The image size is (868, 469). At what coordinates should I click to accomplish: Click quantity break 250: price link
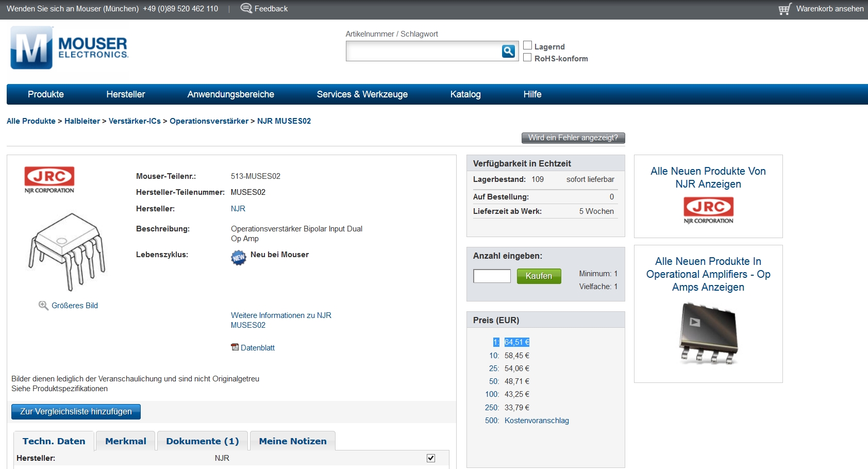click(x=492, y=408)
